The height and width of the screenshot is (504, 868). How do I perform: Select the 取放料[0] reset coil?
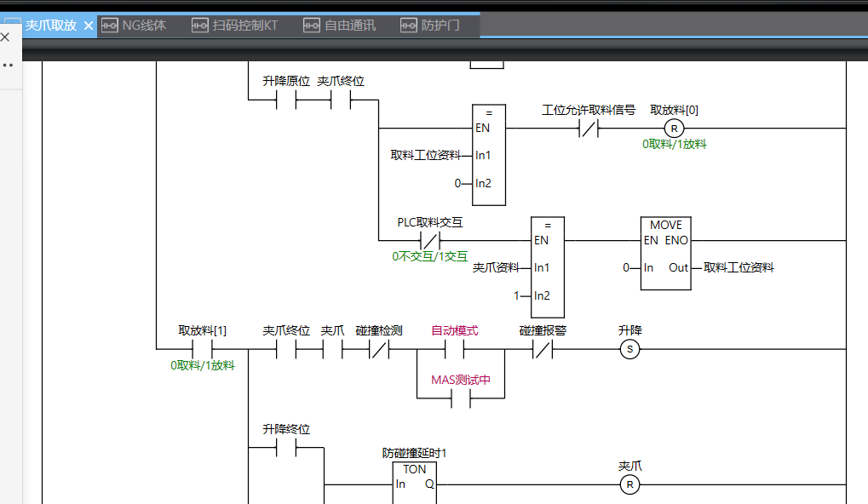tap(674, 129)
